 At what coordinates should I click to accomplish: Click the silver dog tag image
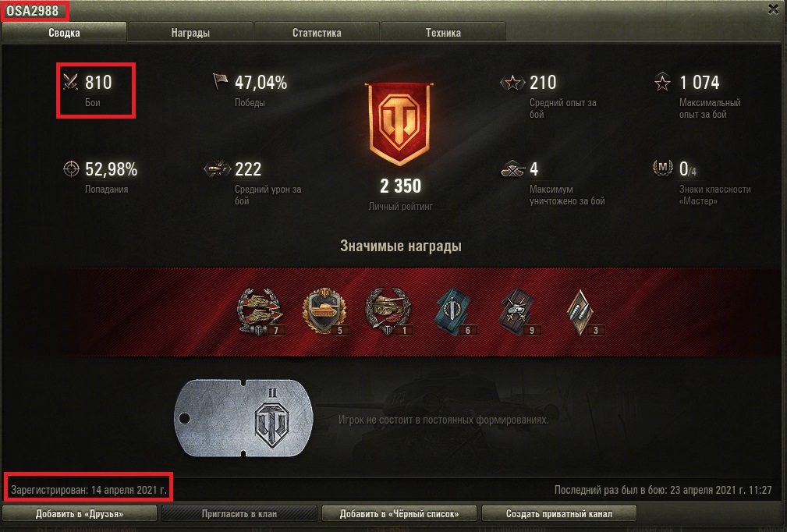tap(243, 418)
